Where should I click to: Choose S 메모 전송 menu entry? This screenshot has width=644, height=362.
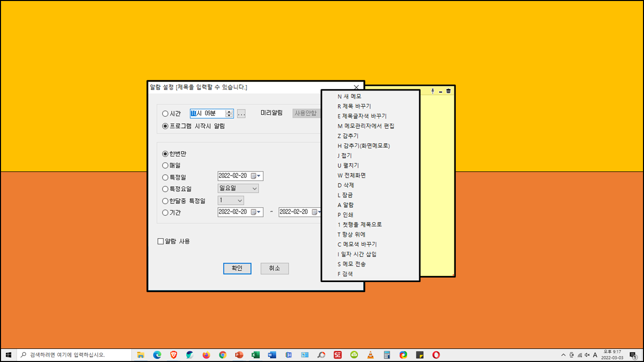point(370,264)
